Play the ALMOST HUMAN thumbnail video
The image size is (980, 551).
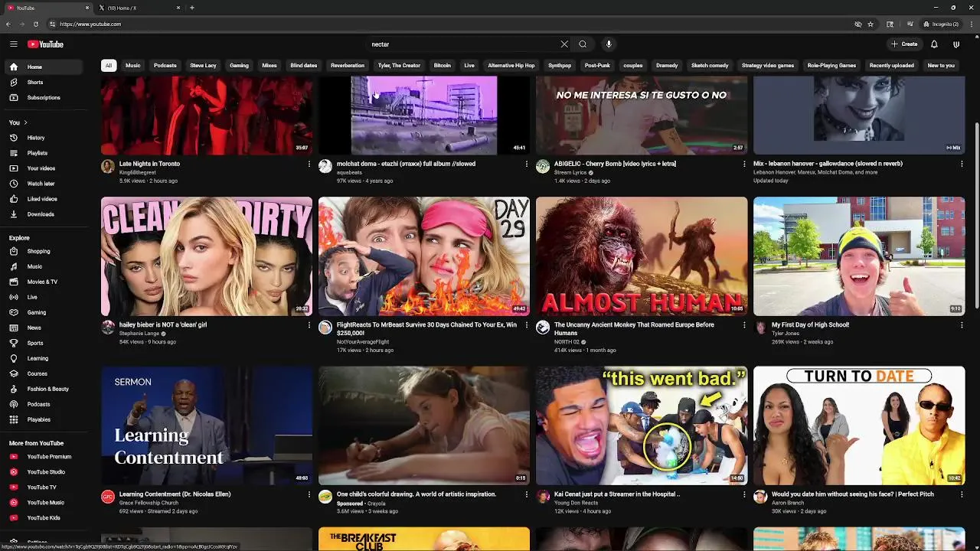tap(642, 256)
